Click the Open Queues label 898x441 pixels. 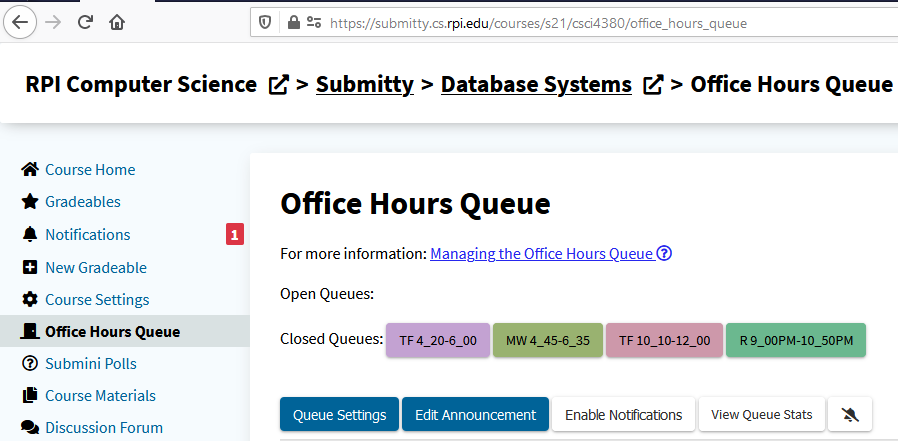327,294
